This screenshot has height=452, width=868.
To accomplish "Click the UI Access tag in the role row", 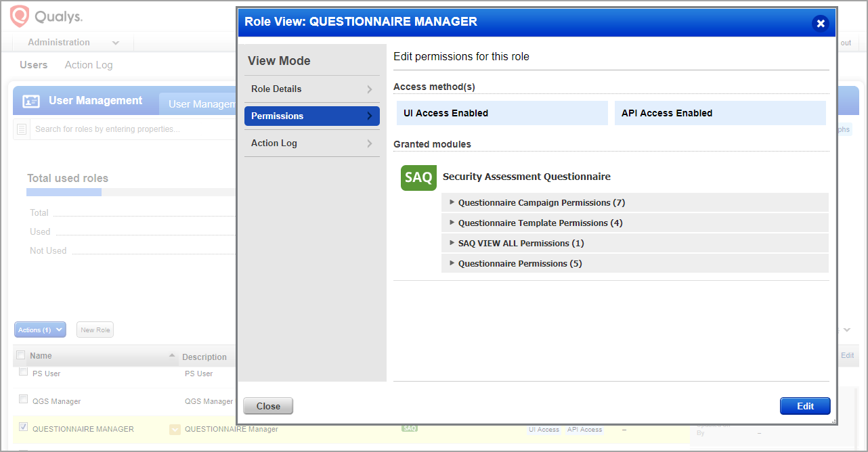I will [544, 429].
